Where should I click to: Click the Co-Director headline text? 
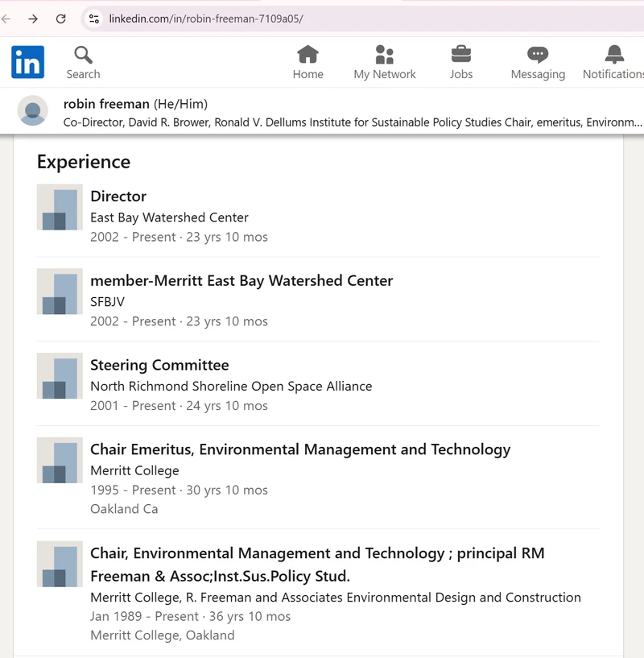click(353, 122)
